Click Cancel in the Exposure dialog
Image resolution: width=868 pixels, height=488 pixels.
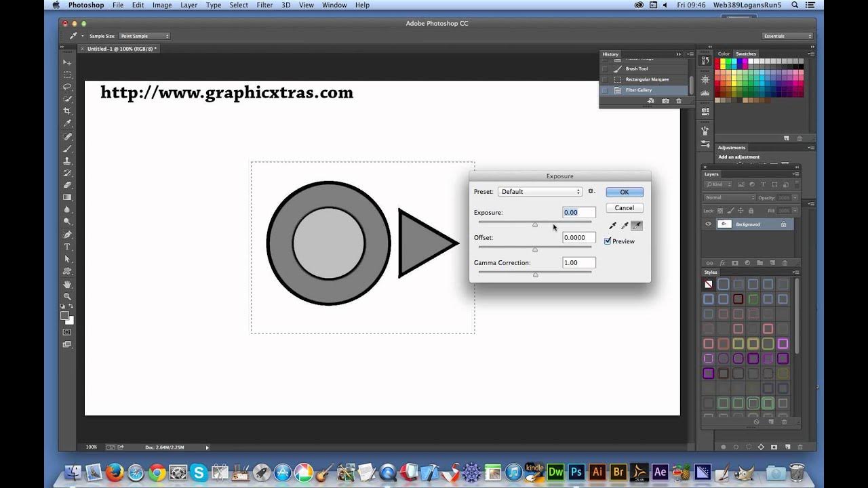(625, 208)
